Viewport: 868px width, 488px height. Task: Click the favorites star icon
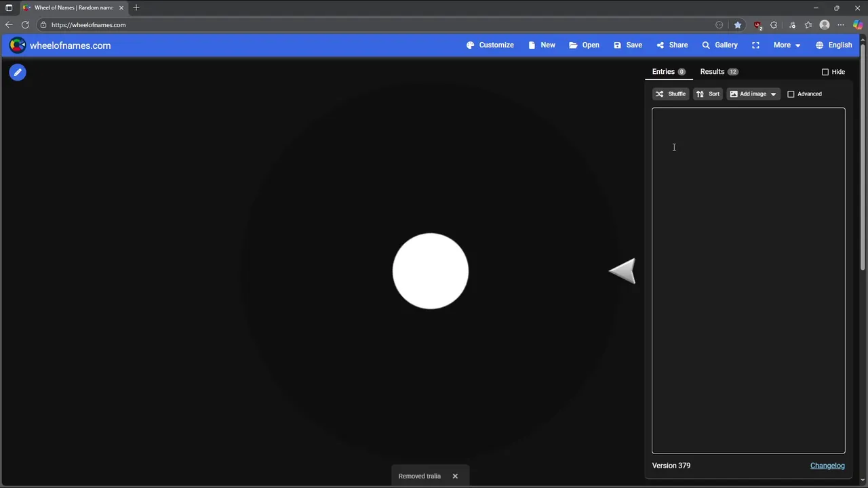[738, 25]
